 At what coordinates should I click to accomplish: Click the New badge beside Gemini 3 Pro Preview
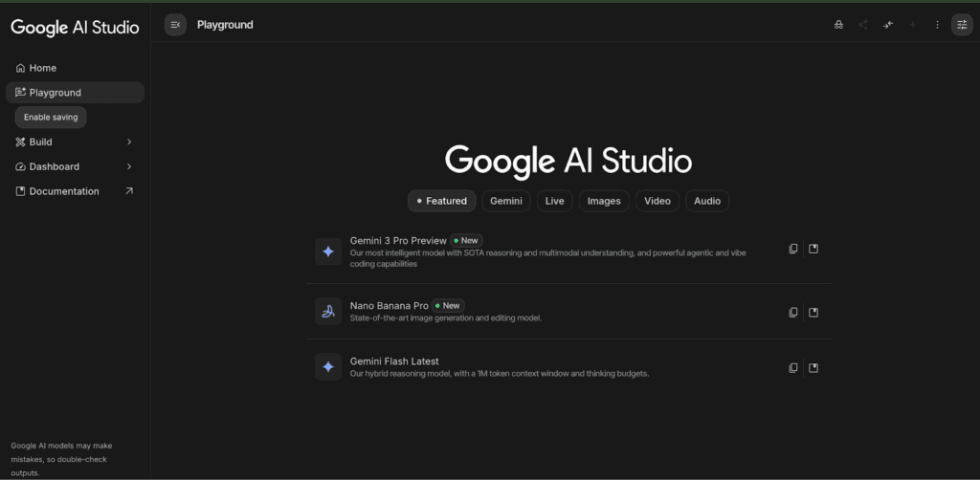click(x=466, y=240)
